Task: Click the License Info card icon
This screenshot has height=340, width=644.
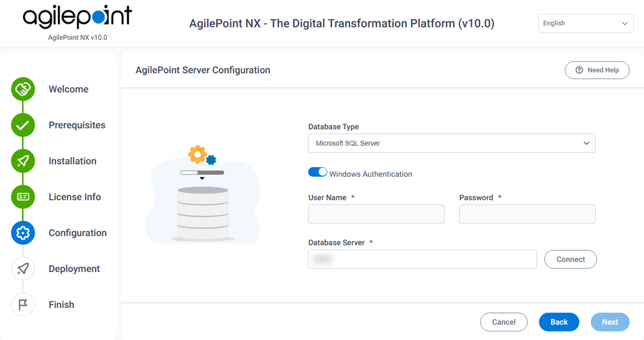Action: pos(23,197)
